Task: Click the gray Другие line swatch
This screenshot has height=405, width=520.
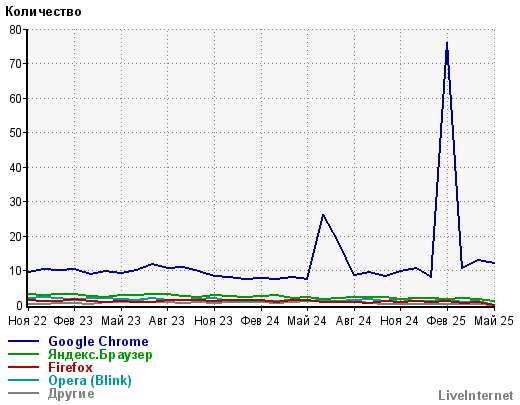Action: (x=23, y=393)
